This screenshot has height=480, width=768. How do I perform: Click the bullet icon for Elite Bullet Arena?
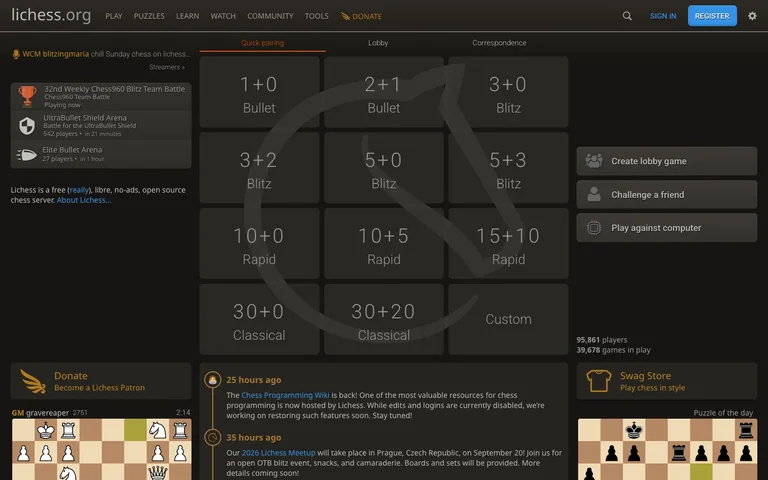(x=26, y=155)
